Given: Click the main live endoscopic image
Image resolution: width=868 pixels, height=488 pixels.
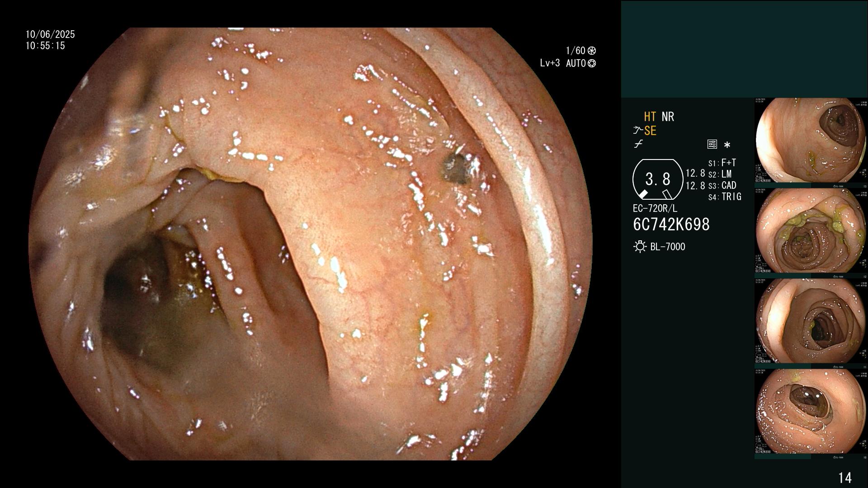Looking at the screenshot, I should tap(311, 244).
